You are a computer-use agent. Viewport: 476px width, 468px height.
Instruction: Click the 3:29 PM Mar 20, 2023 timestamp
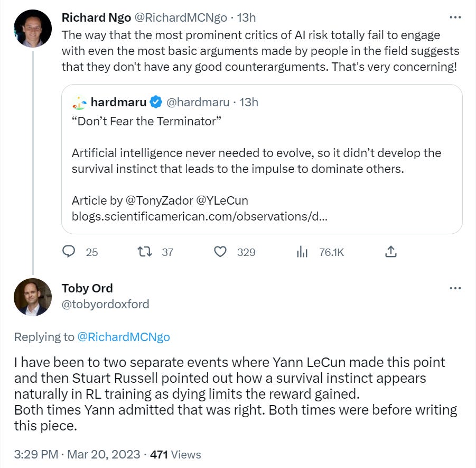(x=77, y=454)
